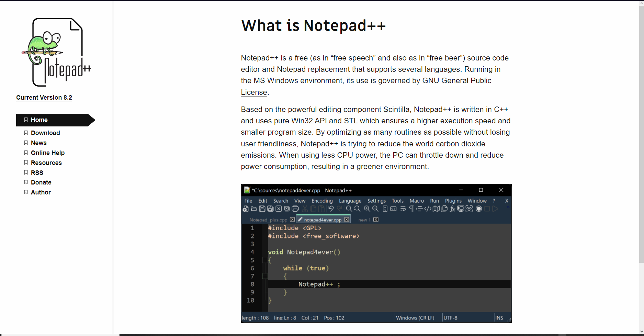Open the Document List icon
644x336 pixels.
[x=444, y=209]
